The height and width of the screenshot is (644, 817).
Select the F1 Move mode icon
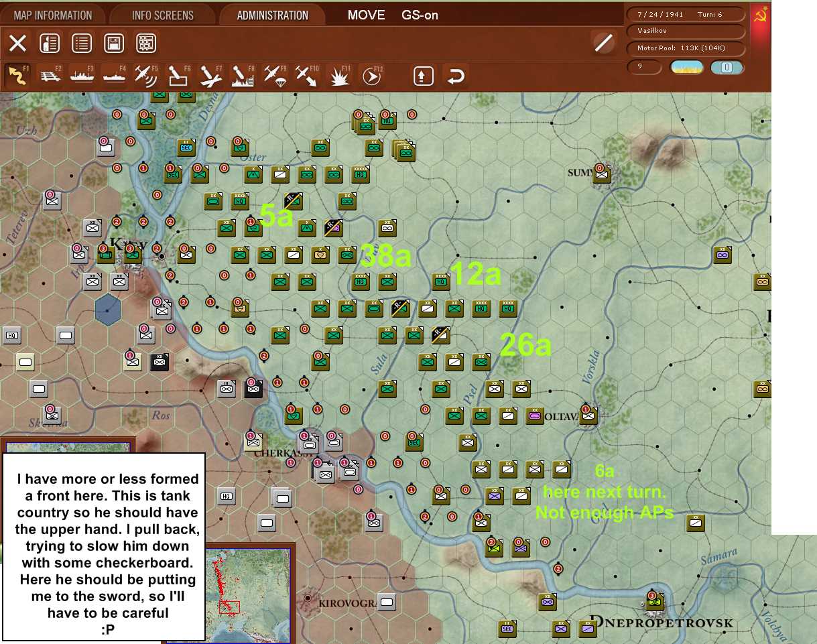17,76
